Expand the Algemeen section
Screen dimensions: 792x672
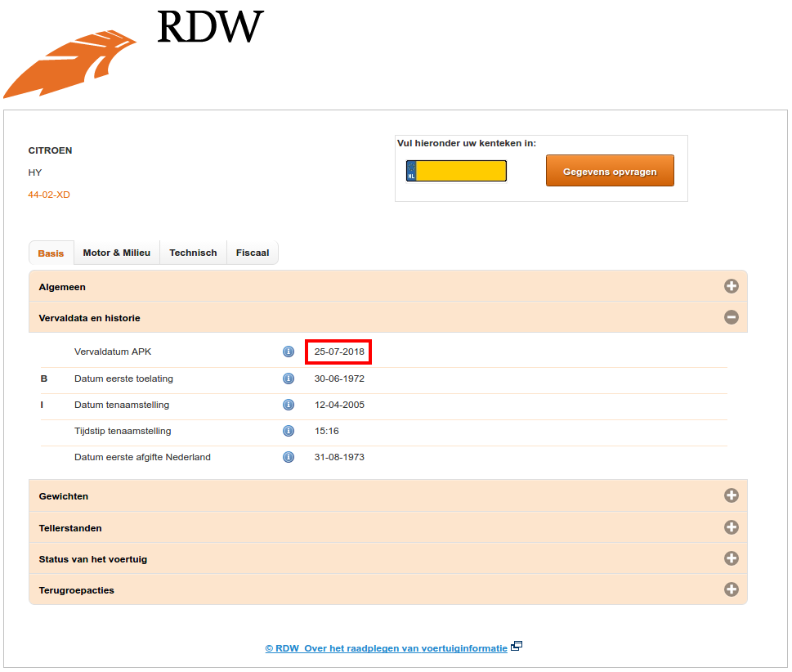[x=731, y=286]
